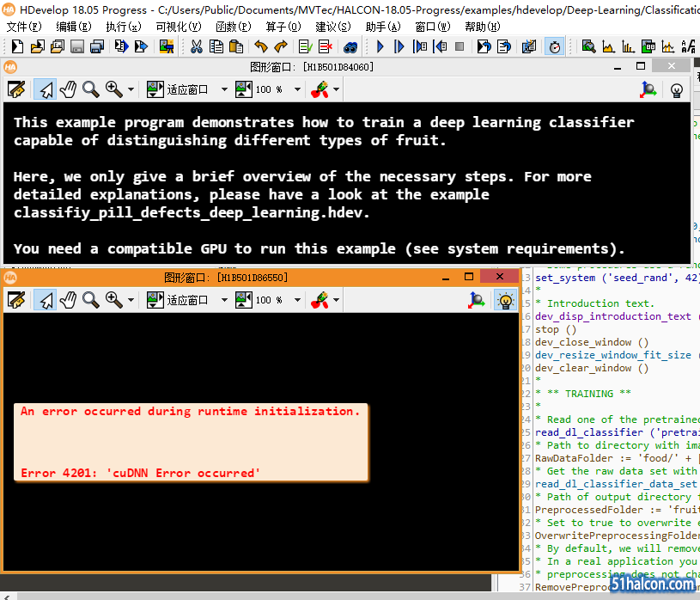Toggle 3D plot mode icon in orange graphics window

pyautogui.click(x=477, y=300)
